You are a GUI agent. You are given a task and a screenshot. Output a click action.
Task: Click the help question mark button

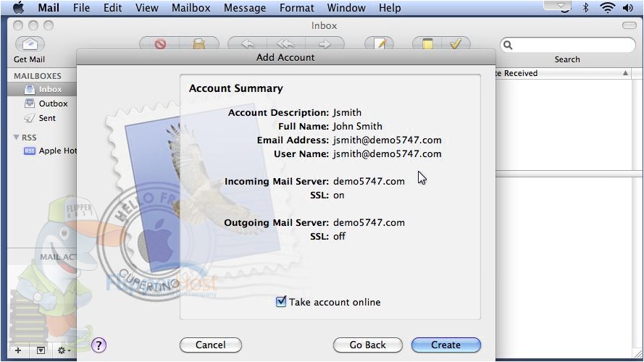tap(99, 345)
